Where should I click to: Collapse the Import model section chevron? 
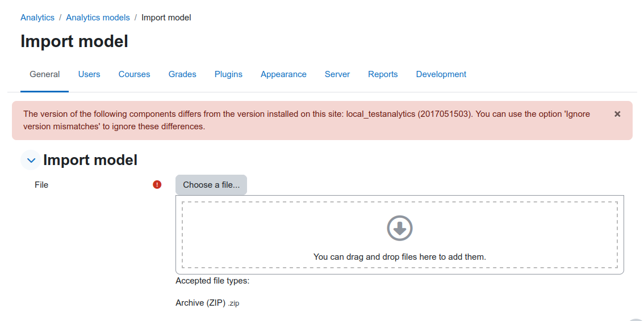[x=31, y=160]
